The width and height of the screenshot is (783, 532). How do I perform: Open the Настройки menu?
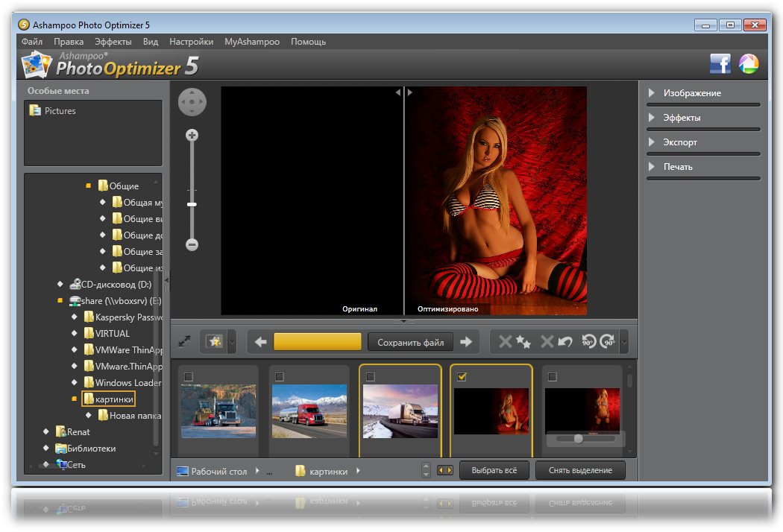click(x=191, y=42)
